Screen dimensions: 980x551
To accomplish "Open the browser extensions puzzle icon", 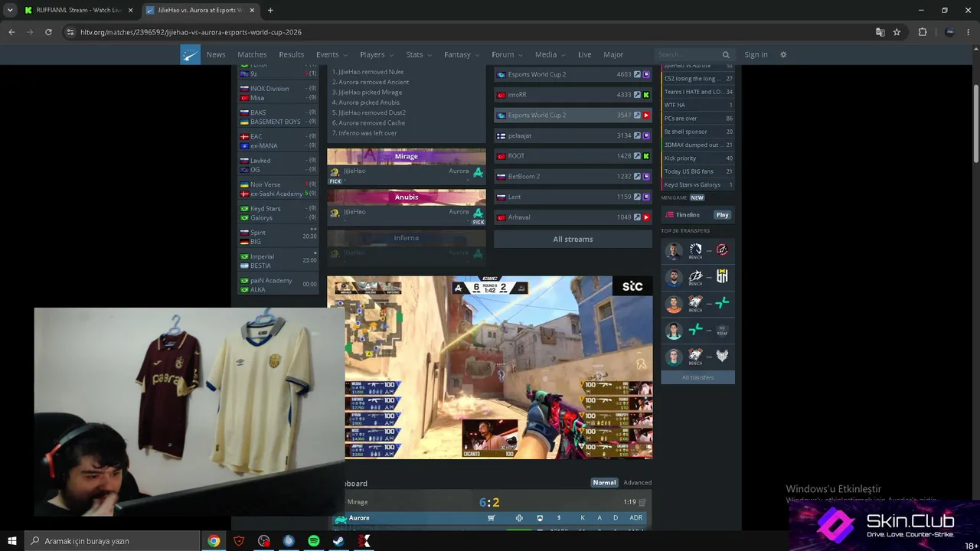I will click(x=923, y=32).
